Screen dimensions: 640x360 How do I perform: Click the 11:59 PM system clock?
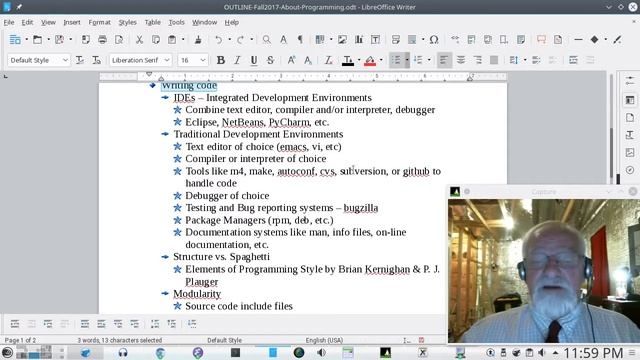point(593,353)
